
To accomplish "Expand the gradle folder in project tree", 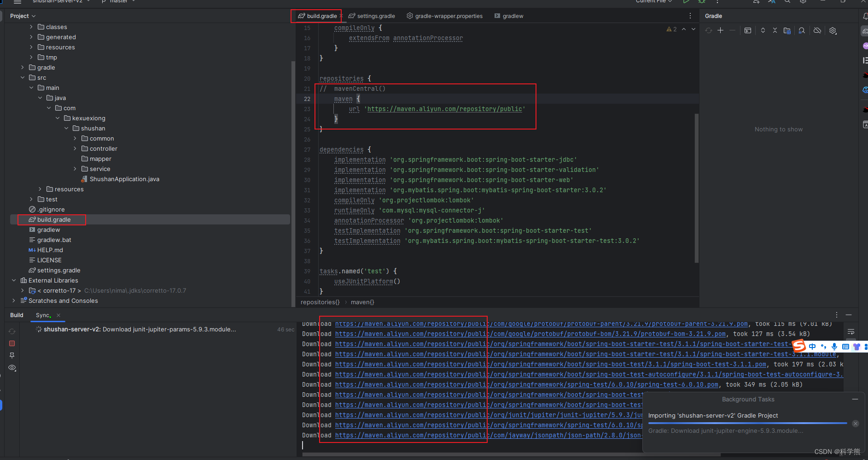I will tap(23, 67).
